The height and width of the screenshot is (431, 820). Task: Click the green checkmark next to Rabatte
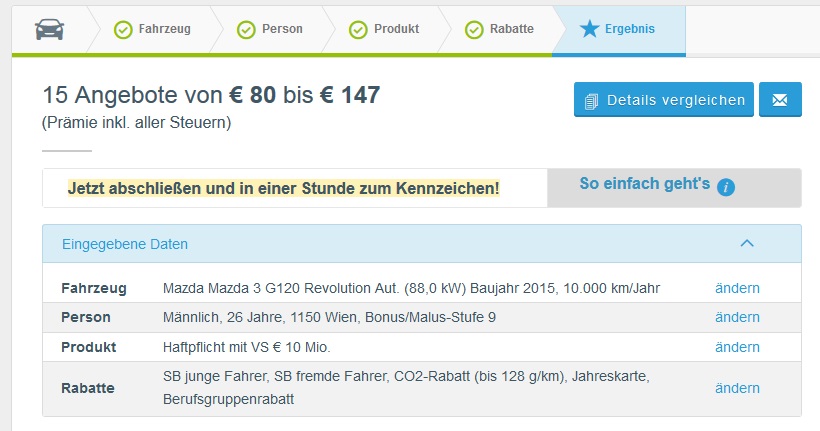(x=474, y=30)
